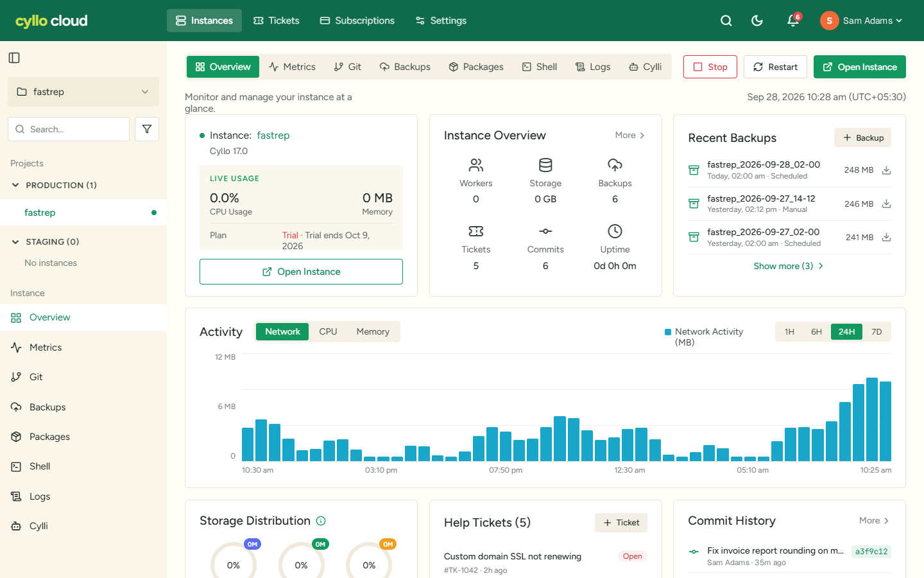The height and width of the screenshot is (578, 924).
Task: Stop the instance
Action: tap(710, 67)
